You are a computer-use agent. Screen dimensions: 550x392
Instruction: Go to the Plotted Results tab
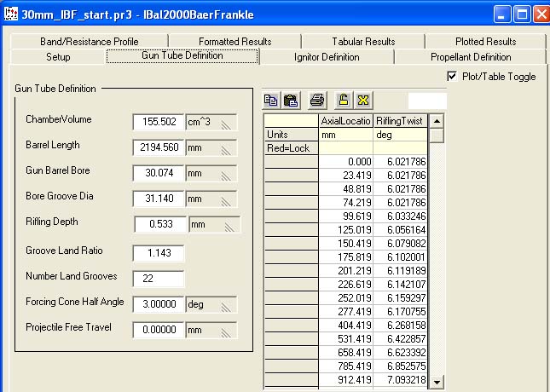(x=484, y=41)
